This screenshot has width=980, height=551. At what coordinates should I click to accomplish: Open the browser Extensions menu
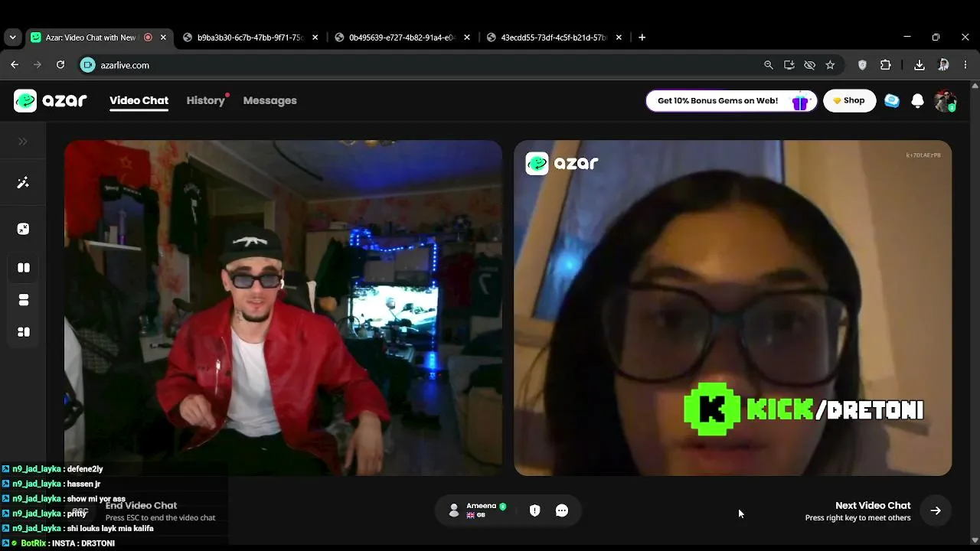click(886, 65)
